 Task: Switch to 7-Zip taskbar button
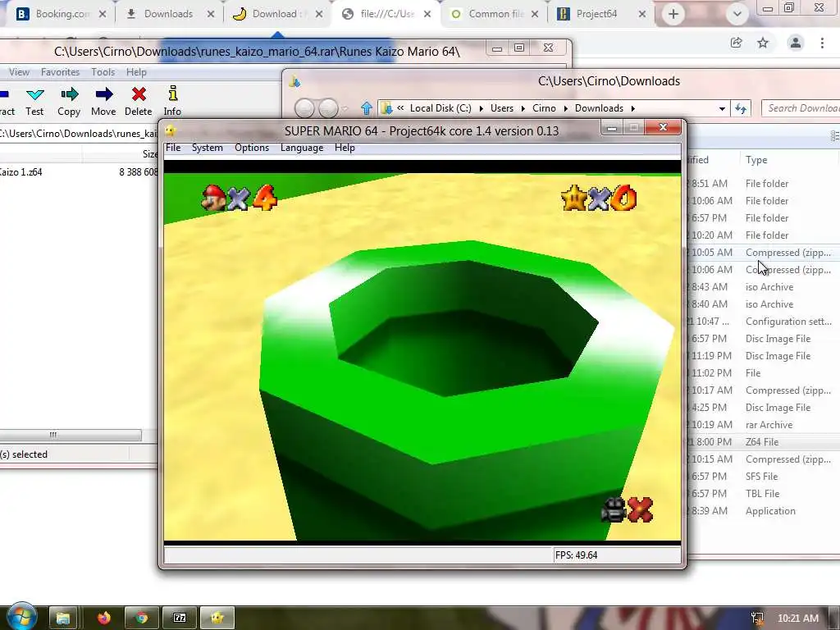point(180,619)
